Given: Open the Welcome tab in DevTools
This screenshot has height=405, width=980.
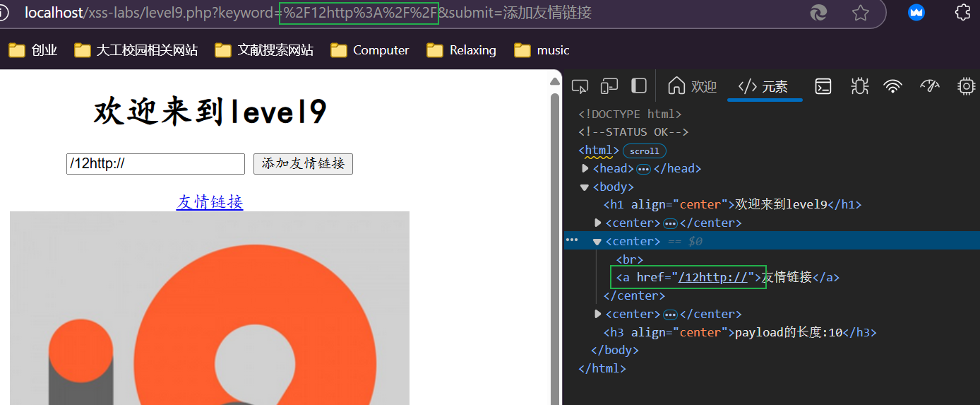Looking at the screenshot, I should coord(692,86).
